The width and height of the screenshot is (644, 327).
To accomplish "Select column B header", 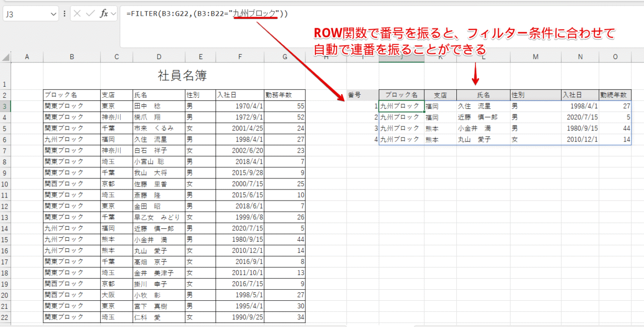I will pos(71,57).
